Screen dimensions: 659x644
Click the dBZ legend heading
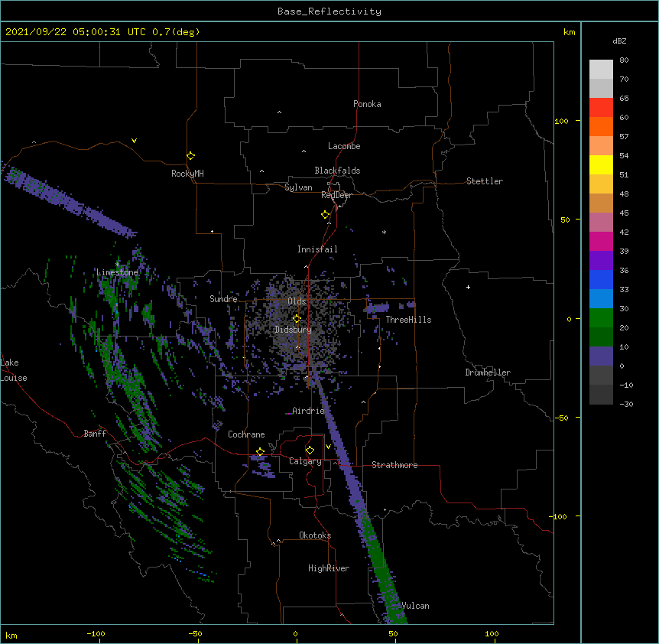point(619,41)
